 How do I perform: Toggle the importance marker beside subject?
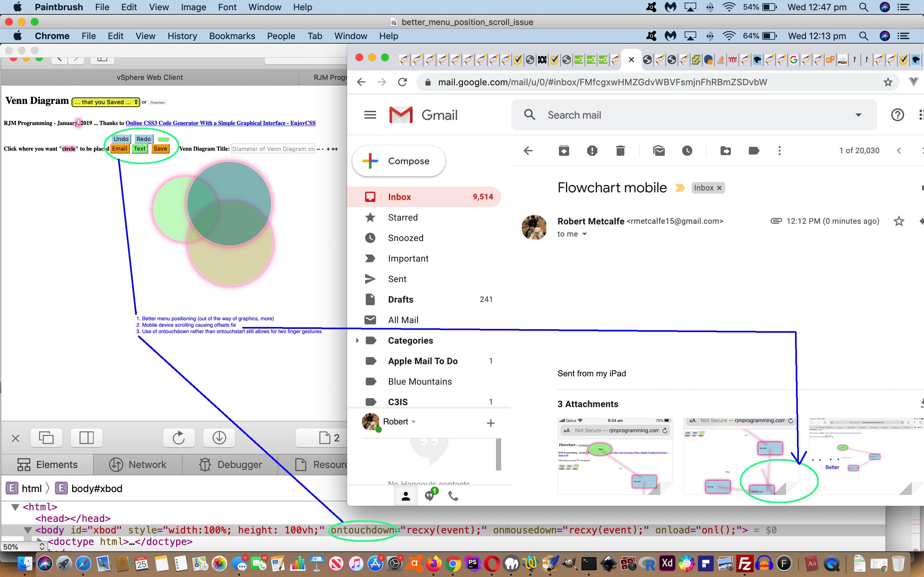tap(680, 188)
